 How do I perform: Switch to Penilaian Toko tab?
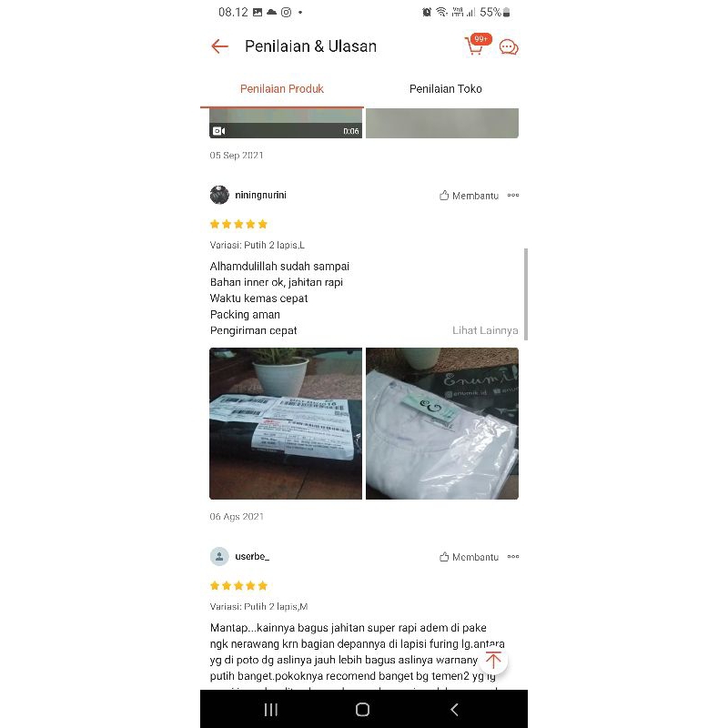pyautogui.click(x=446, y=88)
